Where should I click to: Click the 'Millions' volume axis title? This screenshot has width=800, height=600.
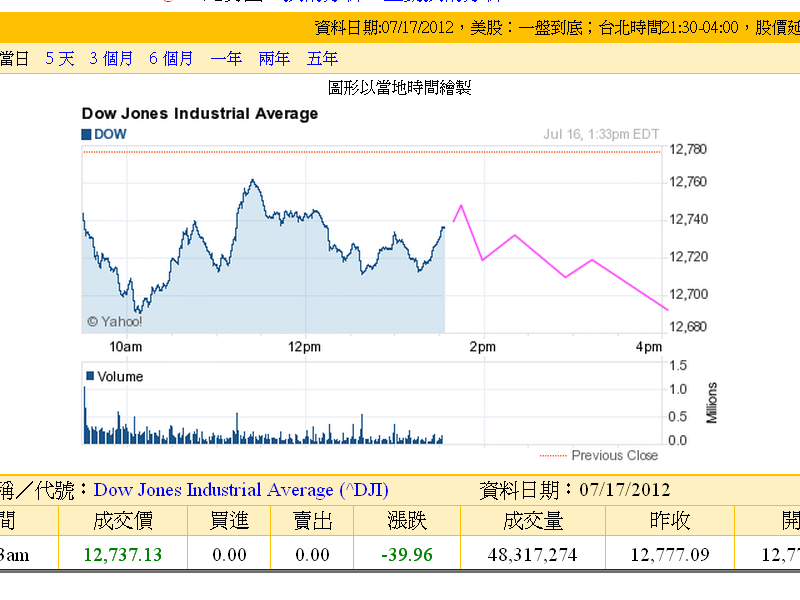(x=712, y=403)
